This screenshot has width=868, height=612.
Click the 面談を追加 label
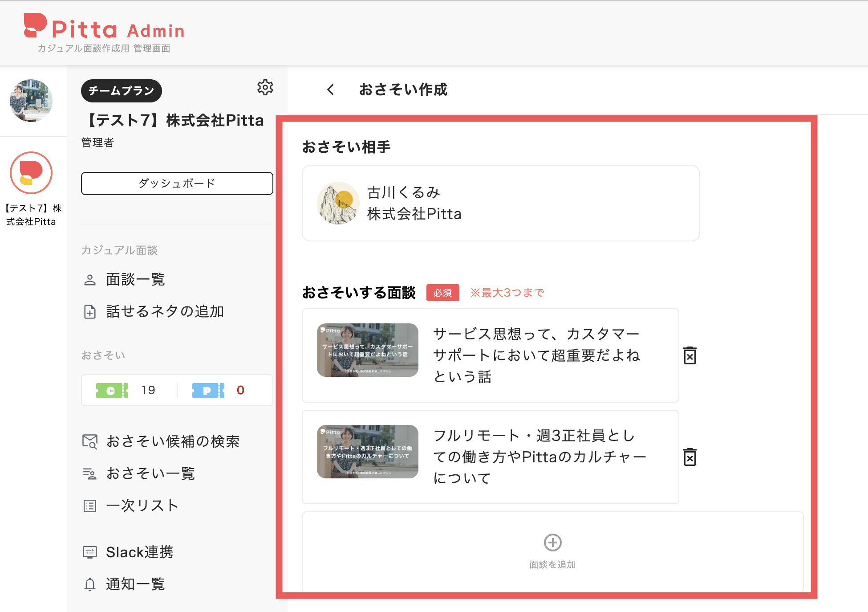coord(553,564)
